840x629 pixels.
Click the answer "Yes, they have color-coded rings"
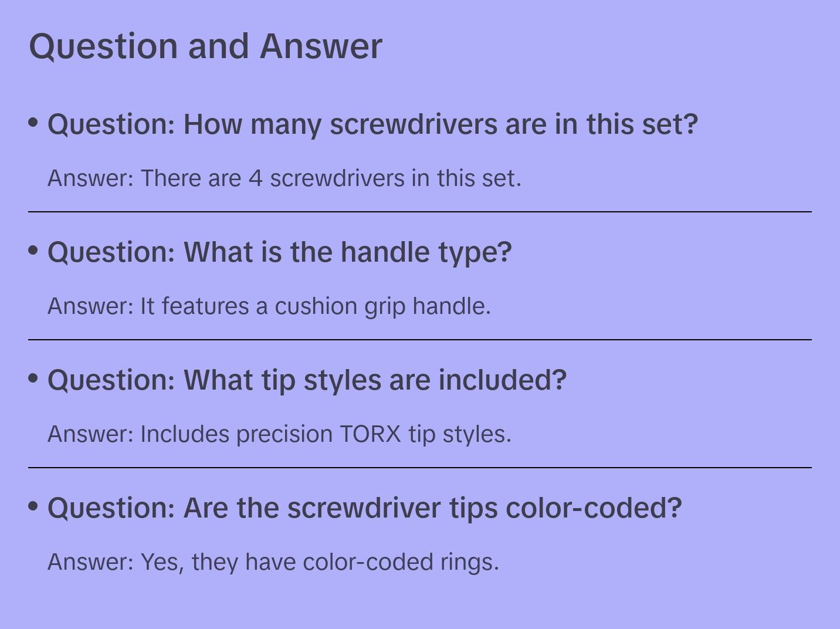(x=273, y=562)
